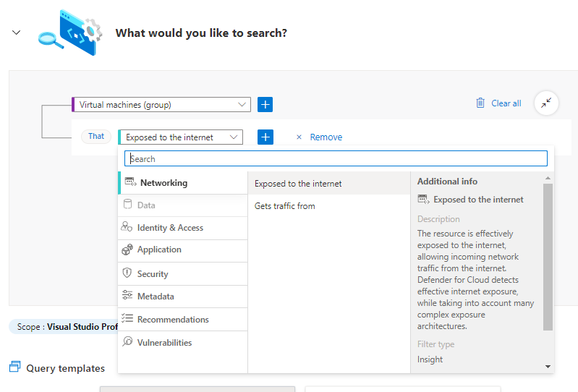Screen dimensions: 578x392
Task: Click the plus button beside Virtual machines
Action: coord(265,105)
